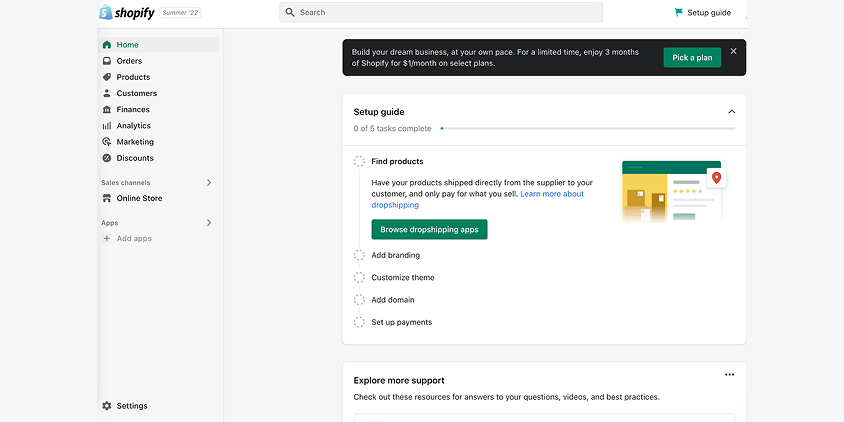Expand the Sales channels chevron
This screenshot has height=422, width=844.
209,182
